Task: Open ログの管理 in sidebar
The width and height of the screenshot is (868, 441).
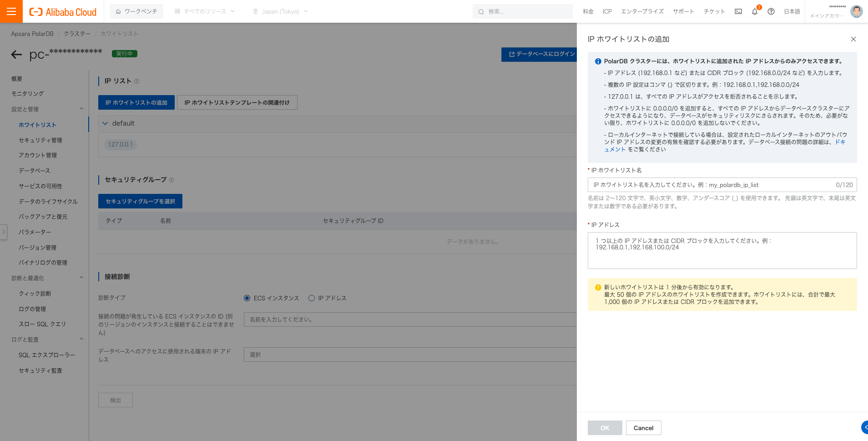Action: (x=32, y=309)
